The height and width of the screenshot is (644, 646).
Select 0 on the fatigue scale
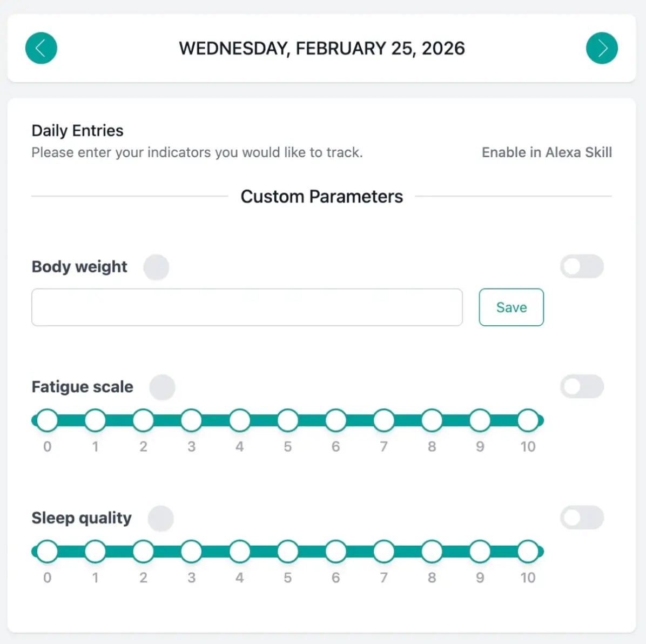(x=47, y=420)
